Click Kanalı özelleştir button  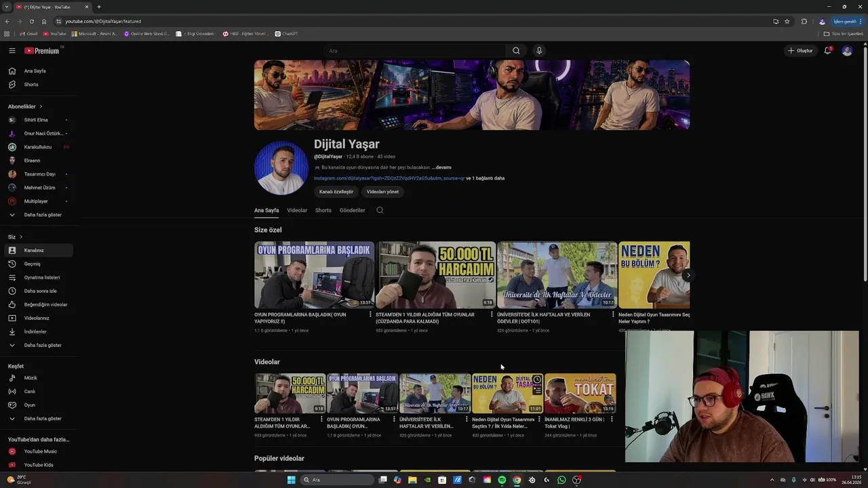coord(336,192)
